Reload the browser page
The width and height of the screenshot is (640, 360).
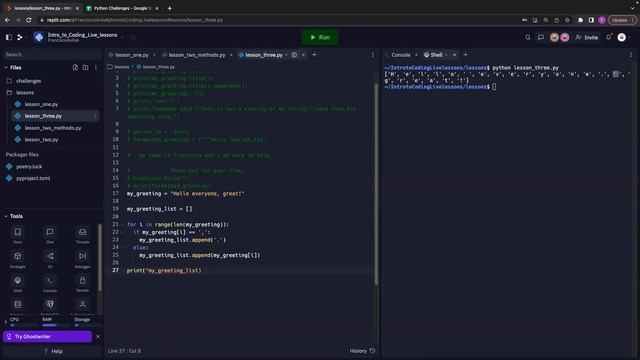coord(29,20)
